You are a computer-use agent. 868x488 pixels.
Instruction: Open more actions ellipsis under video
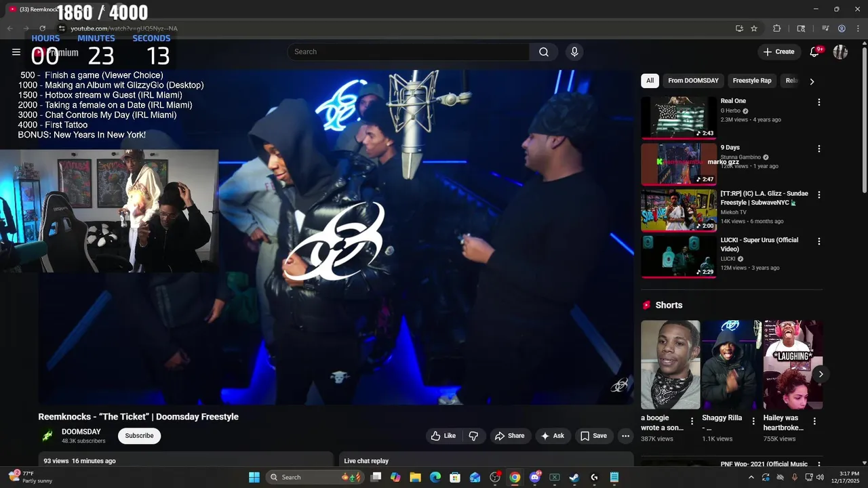tap(625, 436)
